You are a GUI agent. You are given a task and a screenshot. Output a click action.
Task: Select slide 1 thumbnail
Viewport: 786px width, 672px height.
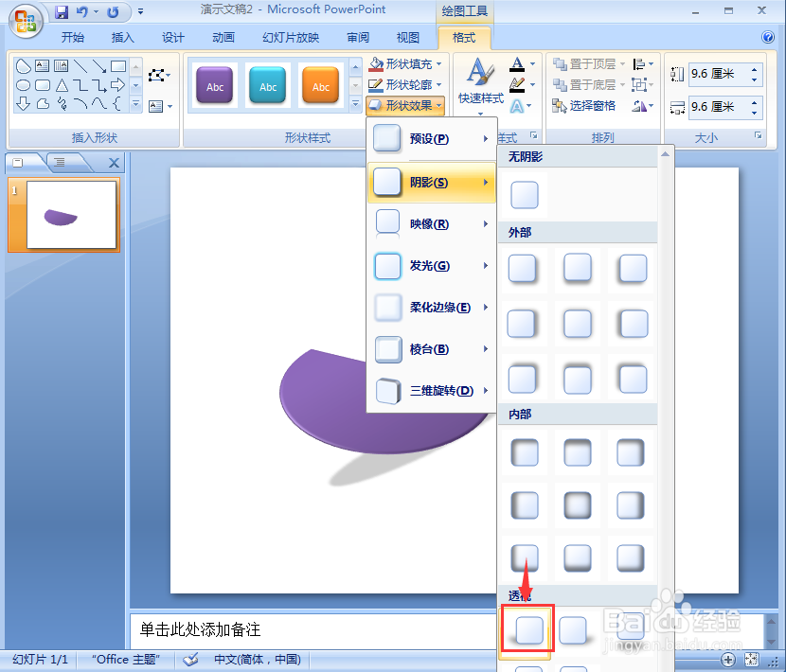click(x=71, y=215)
